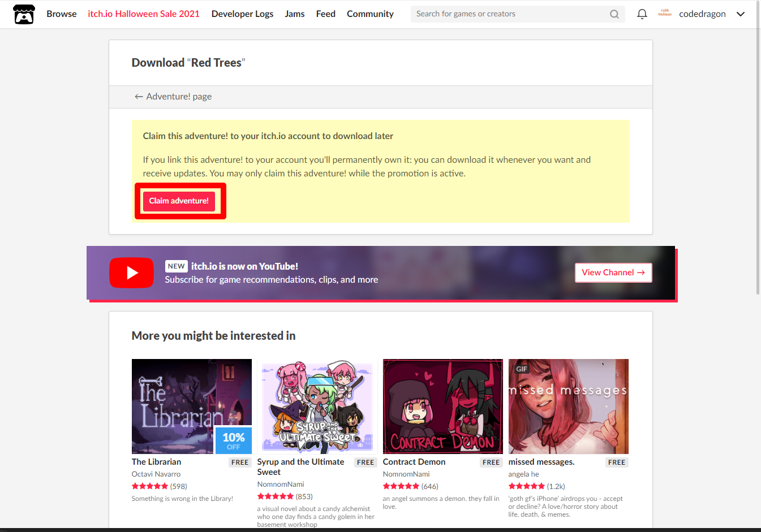This screenshot has height=532, width=761.
Task: Click the search magnifier icon
Action: (614, 14)
